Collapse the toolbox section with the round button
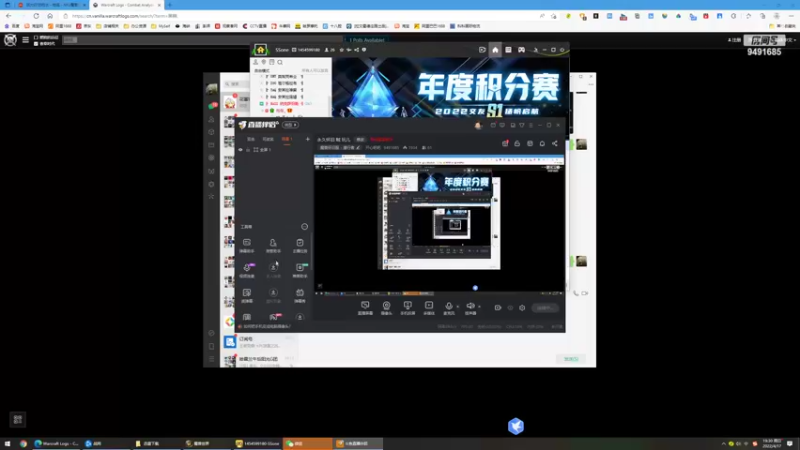 click(x=305, y=227)
